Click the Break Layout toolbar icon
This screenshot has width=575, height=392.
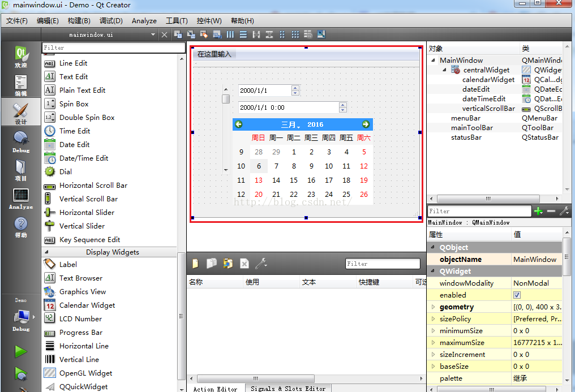tap(308, 35)
